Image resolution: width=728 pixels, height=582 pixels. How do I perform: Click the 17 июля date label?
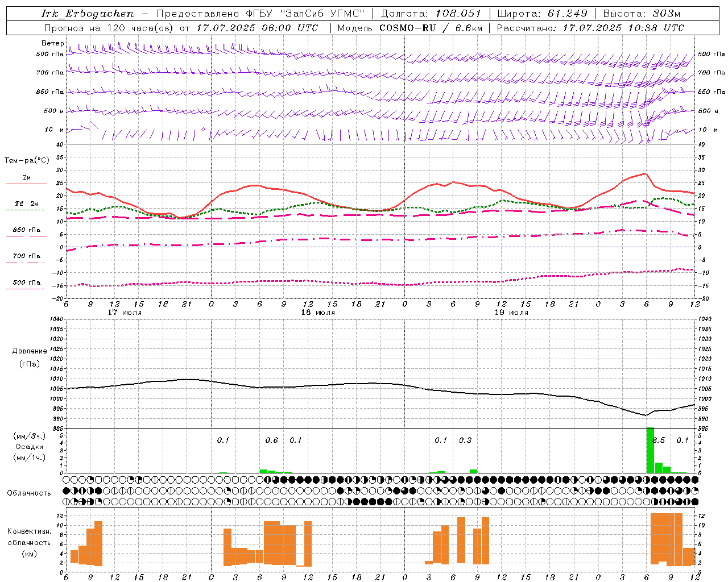pos(125,313)
